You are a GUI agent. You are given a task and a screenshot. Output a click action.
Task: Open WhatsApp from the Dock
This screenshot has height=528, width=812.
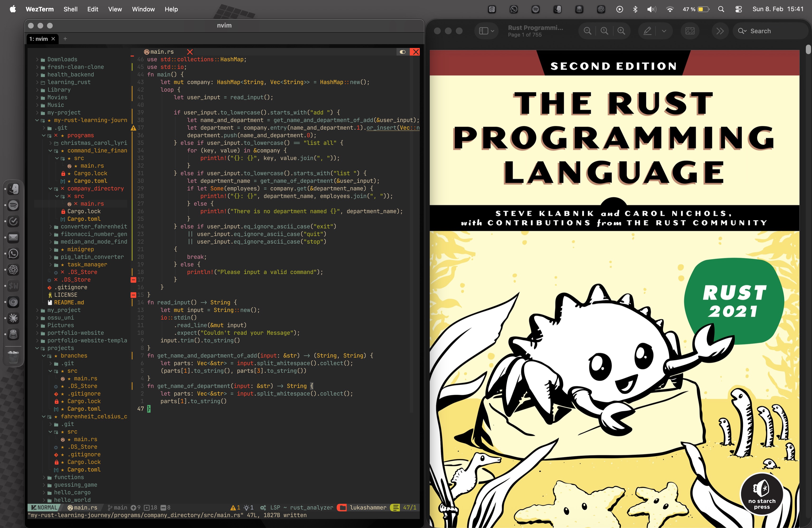[13, 254]
